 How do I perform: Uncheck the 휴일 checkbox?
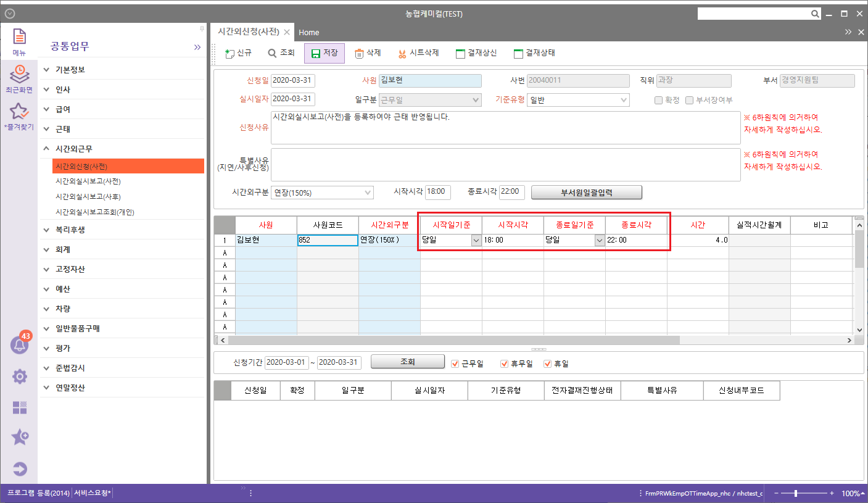click(547, 364)
